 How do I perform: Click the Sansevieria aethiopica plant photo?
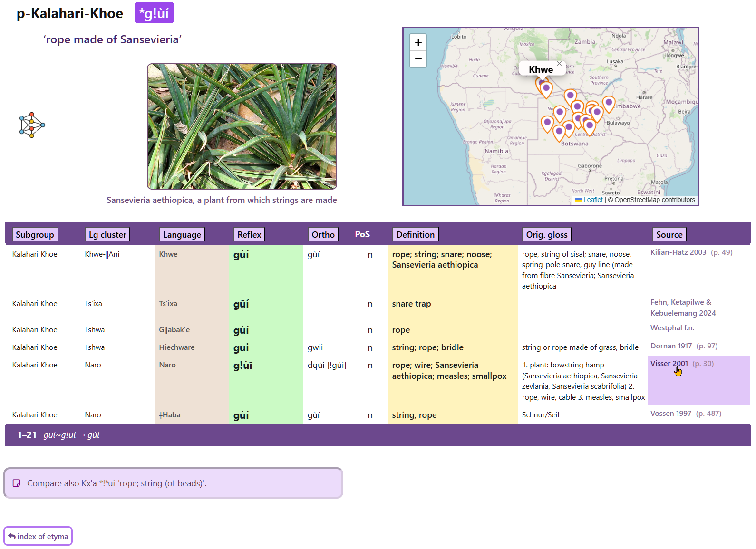coord(242,126)
